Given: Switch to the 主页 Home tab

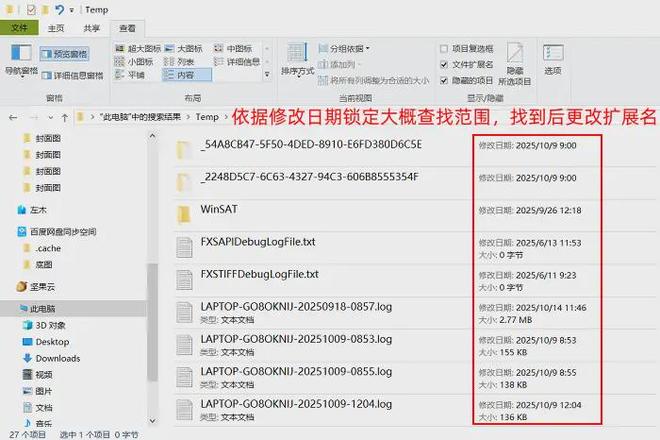Looking at the screenshot, I should pyautogui.click(x=56, y=28).
